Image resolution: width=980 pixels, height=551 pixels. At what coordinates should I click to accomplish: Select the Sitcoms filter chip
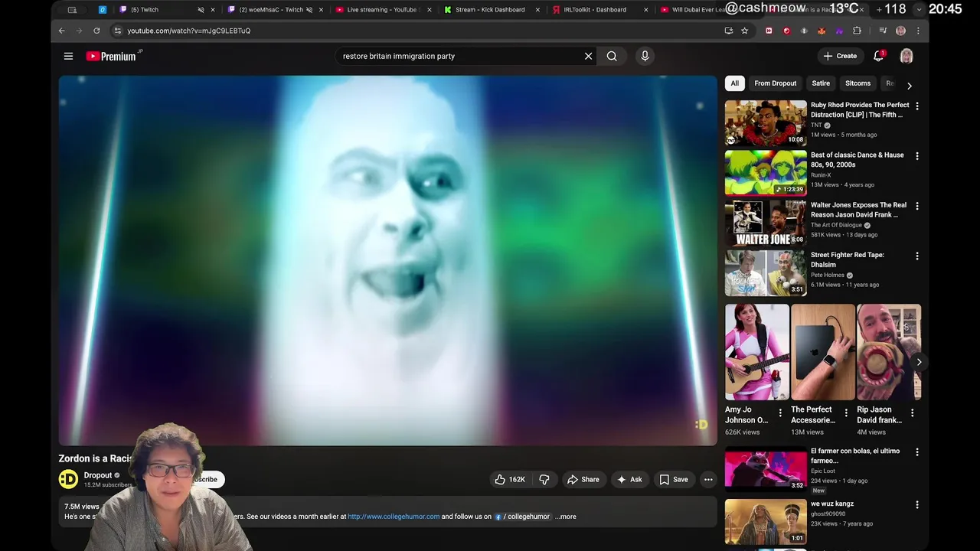point(857,83)
